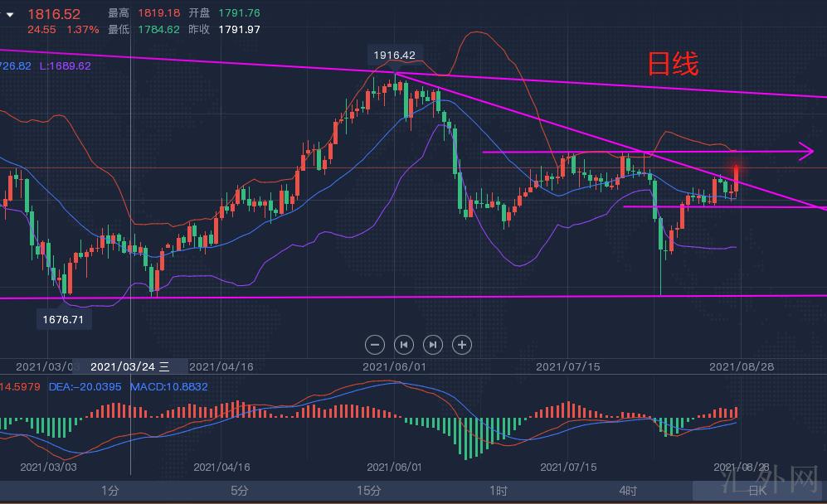Select the red 日线 text annotation

click(x=673, y=64)
